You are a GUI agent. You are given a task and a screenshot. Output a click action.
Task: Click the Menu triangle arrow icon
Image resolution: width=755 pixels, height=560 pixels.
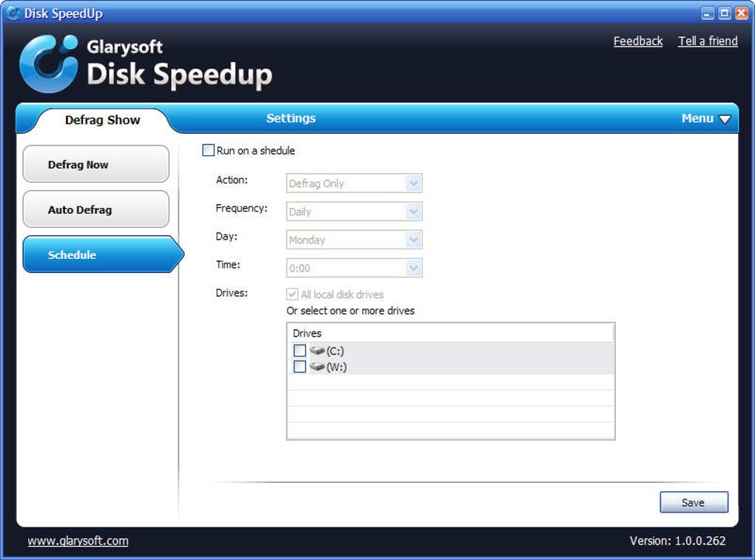point(725,119)
